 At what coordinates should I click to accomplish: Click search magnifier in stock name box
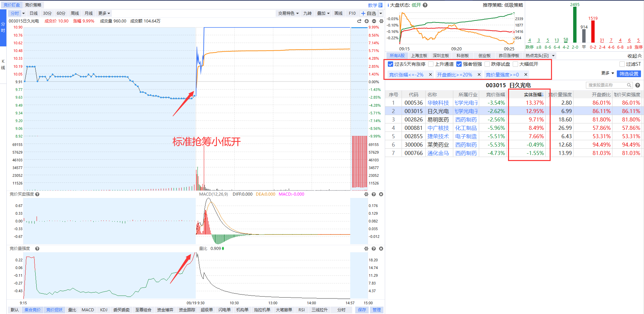[629, 85]
